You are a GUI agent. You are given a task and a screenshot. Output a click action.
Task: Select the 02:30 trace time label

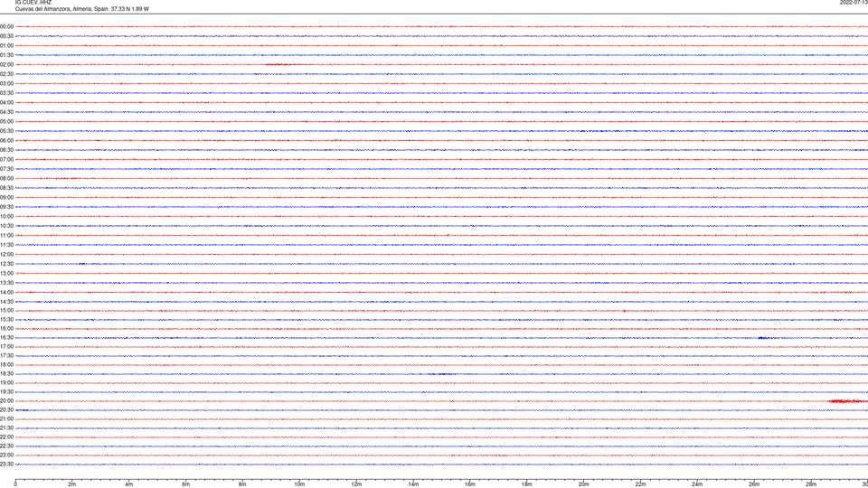coord(6,73)
